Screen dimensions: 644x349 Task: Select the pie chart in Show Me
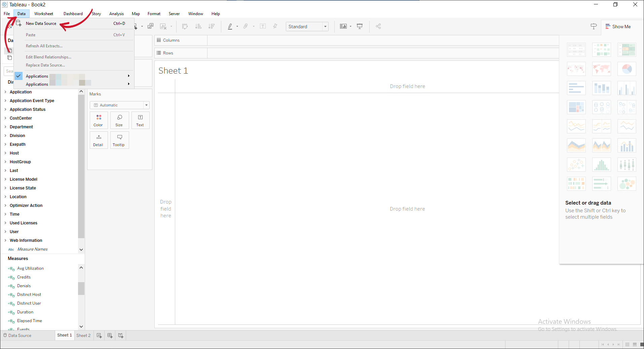click(x=627, y=69)
